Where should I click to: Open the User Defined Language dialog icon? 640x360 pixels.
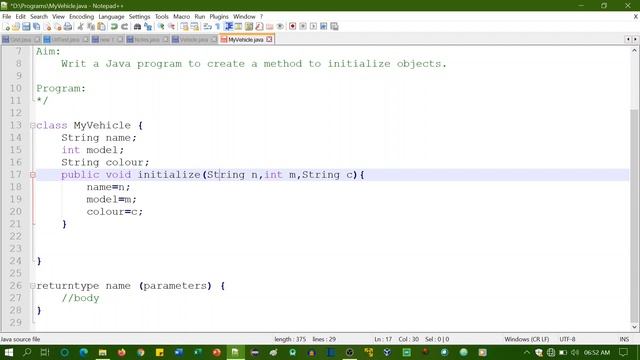(238, 27)
